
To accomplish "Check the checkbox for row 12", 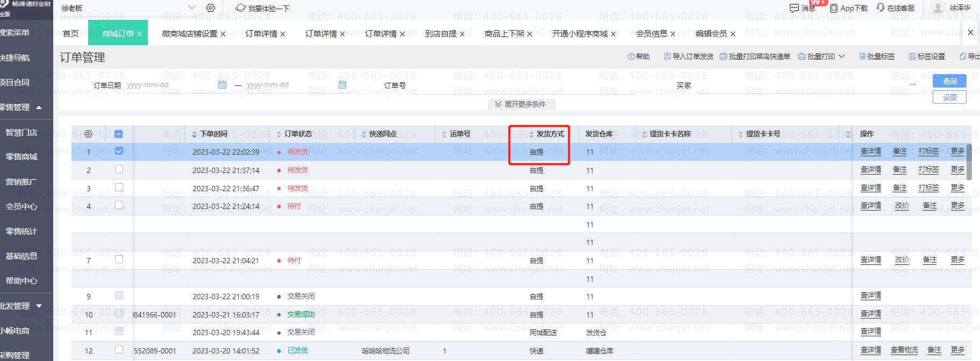I will (119, 350).
